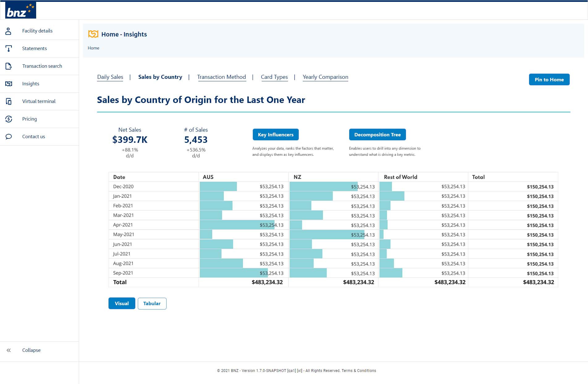This screenshot has height=384, width=588.
Task: Select the Statements icon in the sidebar
Action: tap(9, 48)
